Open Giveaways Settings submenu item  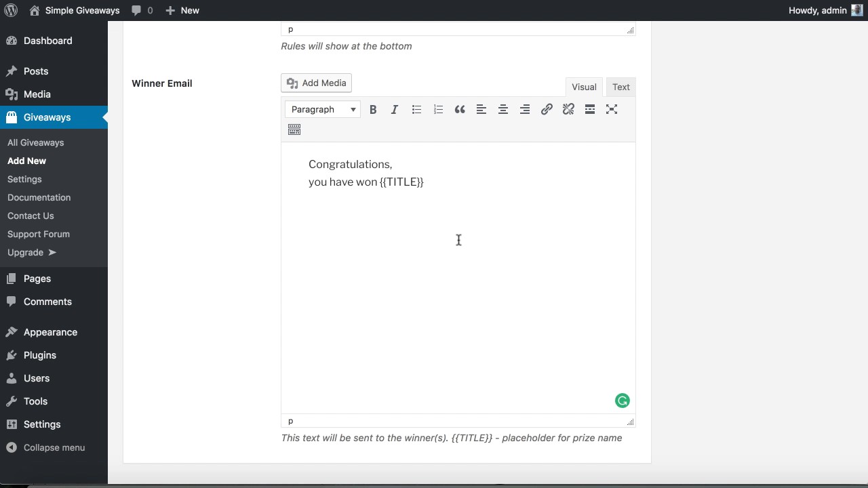click(24, 179)
